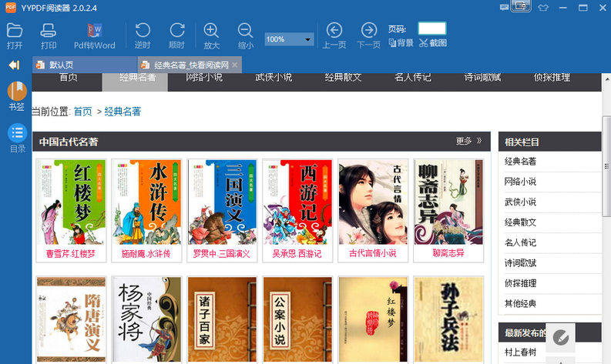Open the 杨家将 book cover
This screenshot has height=364, width=611.
[x=146, y=319]
